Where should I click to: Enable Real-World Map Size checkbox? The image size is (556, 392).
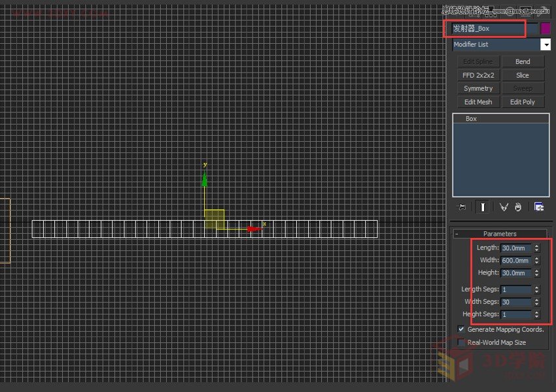pyautogui.click(x=461, y=342)
